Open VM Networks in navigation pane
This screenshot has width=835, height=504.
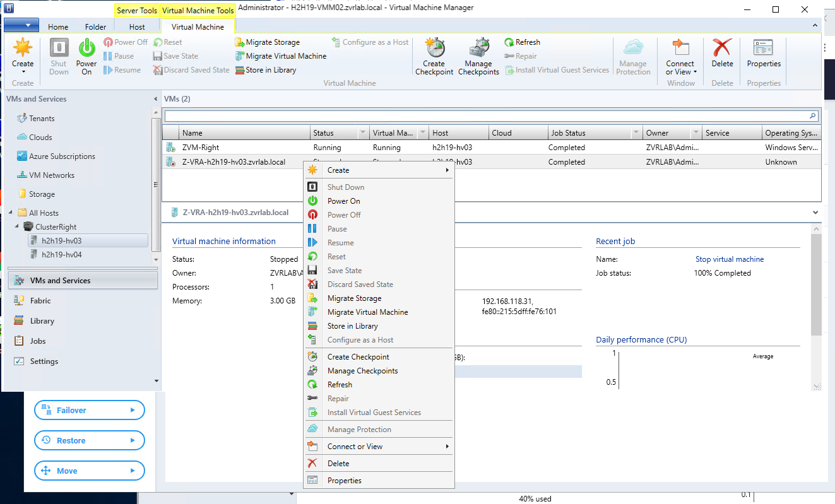[x=52, y=175]
